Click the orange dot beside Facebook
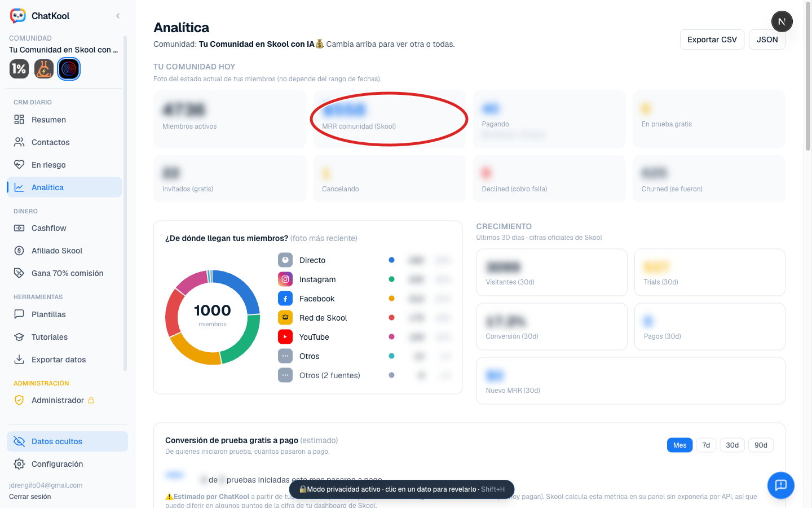Screen dimensions: 812x508 tap(391, 299)
